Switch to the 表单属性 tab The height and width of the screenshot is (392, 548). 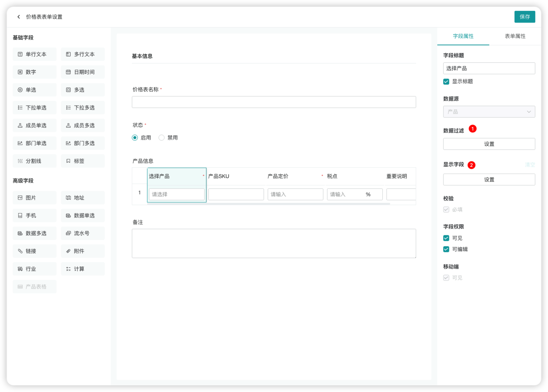pyautogui.click(x=515, y=36)
